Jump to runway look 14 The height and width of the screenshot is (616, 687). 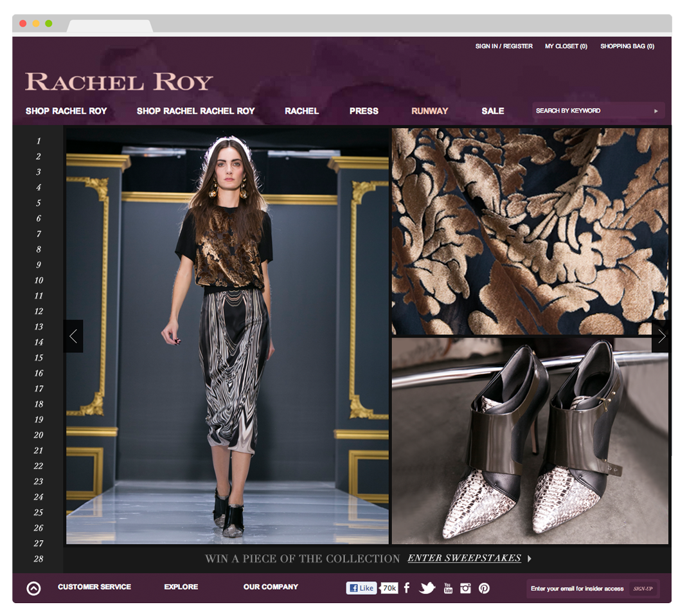tap(39, 342)
